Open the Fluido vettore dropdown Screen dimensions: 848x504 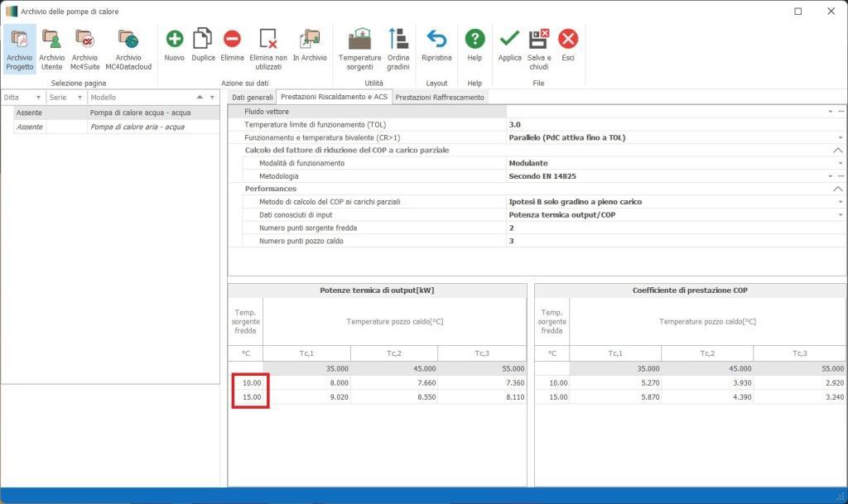click(x=830, y=112)
